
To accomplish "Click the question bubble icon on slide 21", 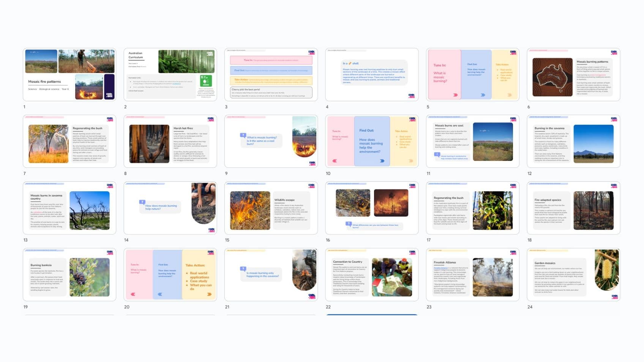I will point(243,269).
